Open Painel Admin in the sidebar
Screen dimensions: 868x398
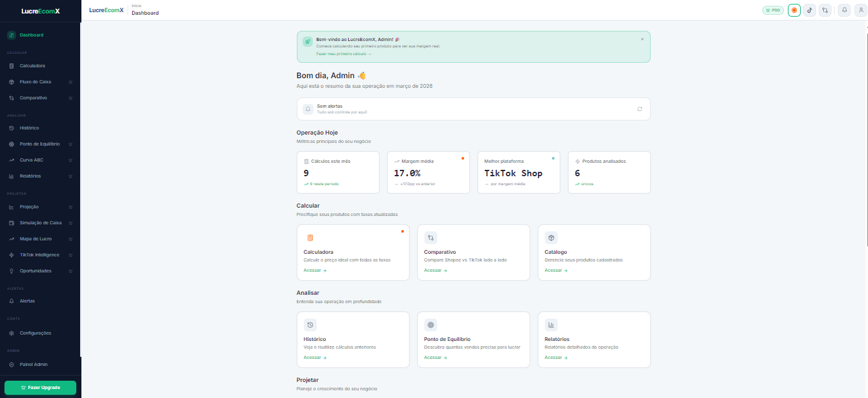[40, 365]
